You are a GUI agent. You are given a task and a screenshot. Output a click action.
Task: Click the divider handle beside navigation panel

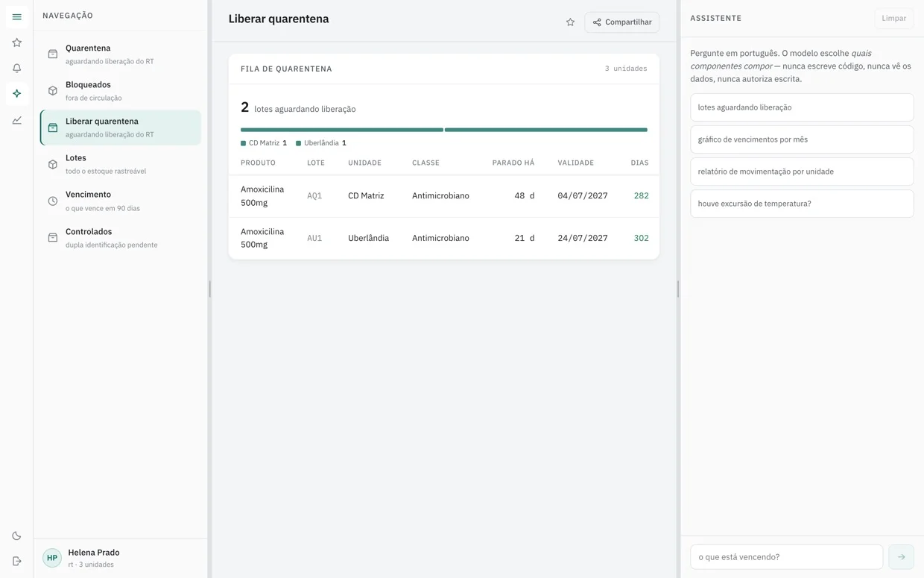pos(210,289)
